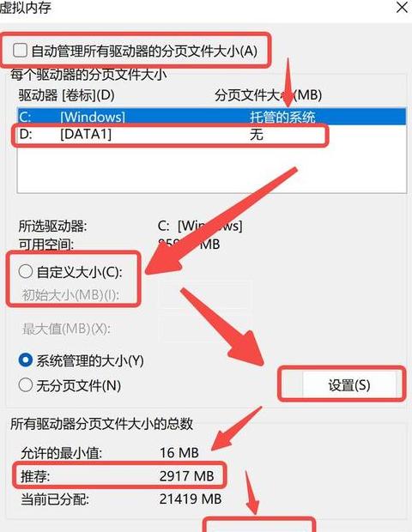
Task: Click the 自动管理所有驱动器的分页文件大小 label text
Action: (144, 51)
